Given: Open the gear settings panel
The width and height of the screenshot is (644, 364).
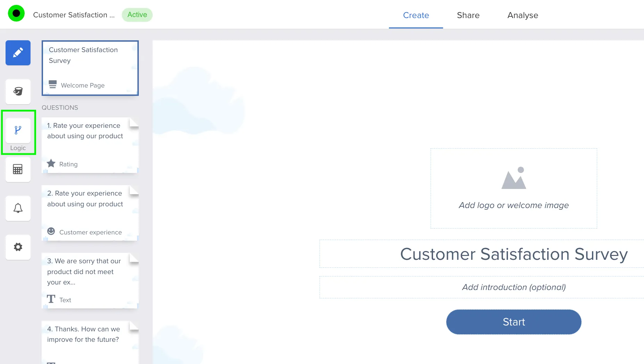Looking at the screenshot, I should coord(18,247).
